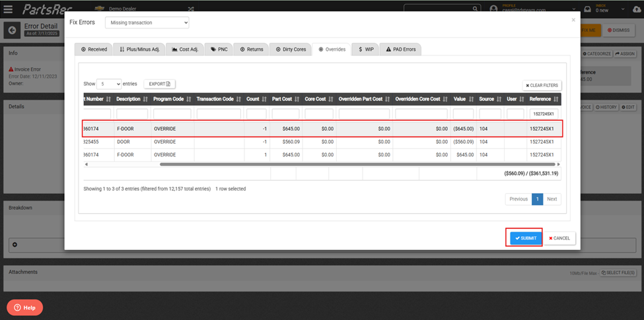The image size is (644, 320).
Task: Switch to the PNC tab
Action: (x=219, y=49)
